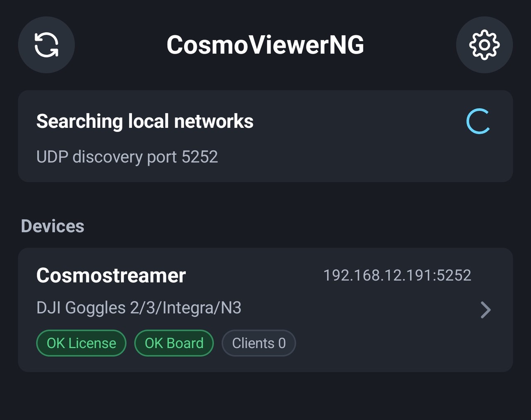Click the spinning search progress indicator

[478, 122]
